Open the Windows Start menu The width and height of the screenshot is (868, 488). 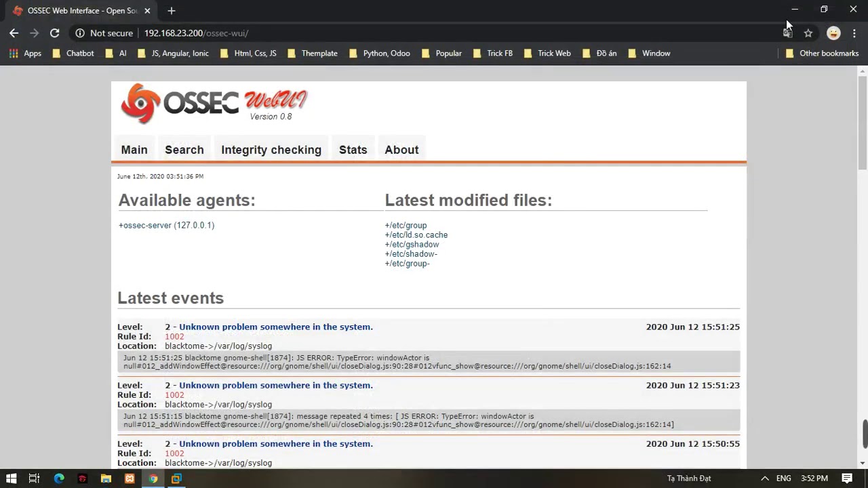click(x=12, y=479)
